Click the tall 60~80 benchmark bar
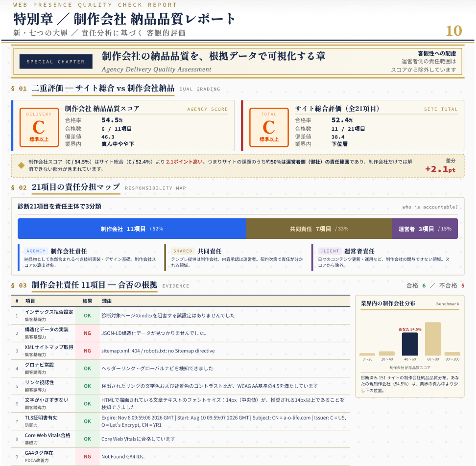The height and width of the screenshot is (466, 476). [433, 339]
